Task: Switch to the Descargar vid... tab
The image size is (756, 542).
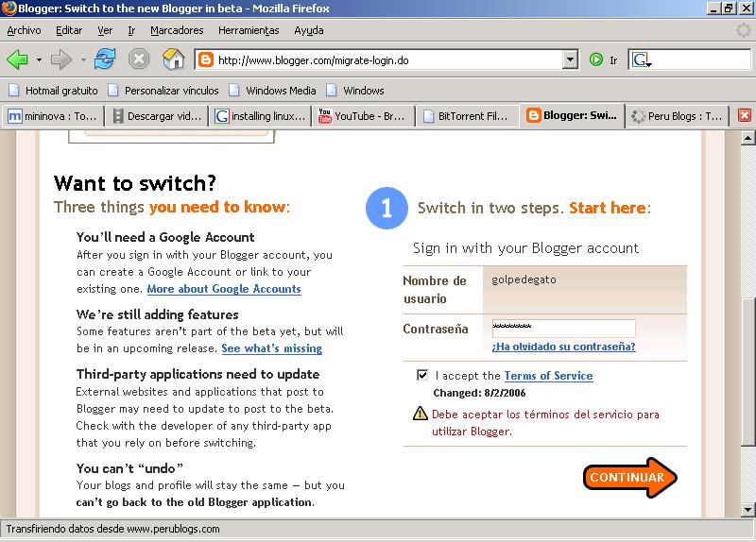Action: pyautogui.click(x=157, y=116)
